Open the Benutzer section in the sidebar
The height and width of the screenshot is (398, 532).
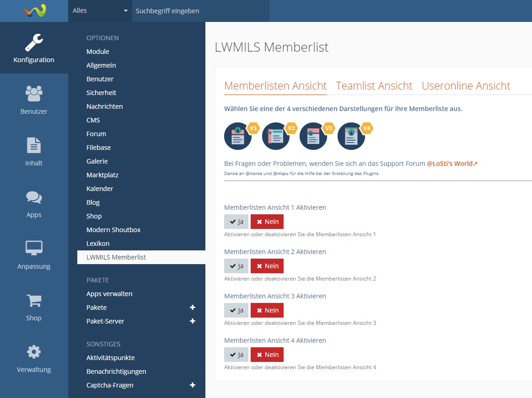[x=34, y=100]
